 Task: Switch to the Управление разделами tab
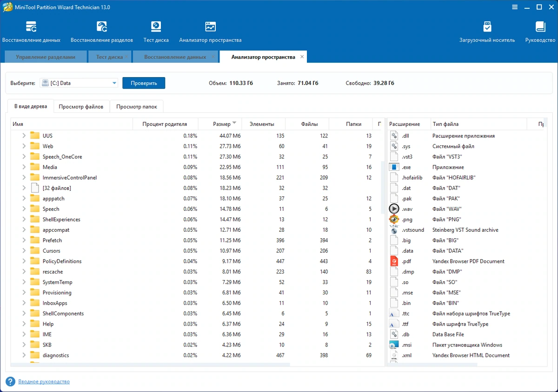[x=46, y=57]
